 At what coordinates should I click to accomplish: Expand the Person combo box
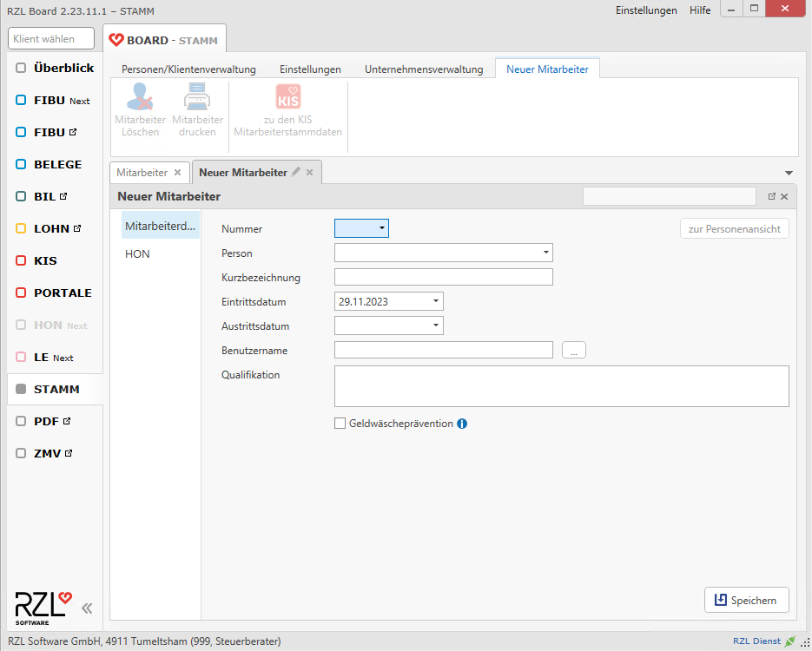(545, 253)
